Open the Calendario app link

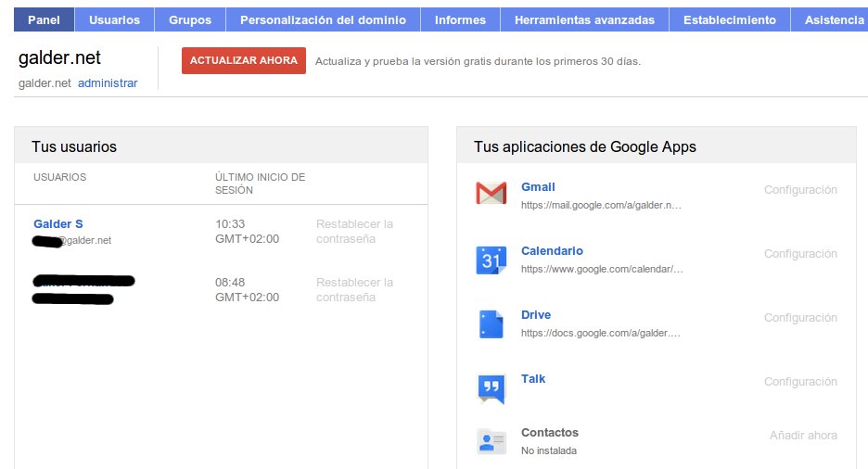click(x=552, y=250)
